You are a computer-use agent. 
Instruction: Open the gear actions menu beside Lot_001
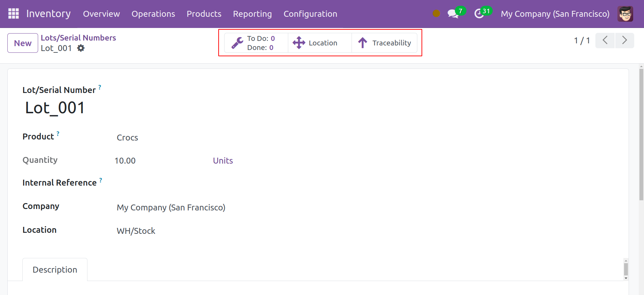point(81,48)
